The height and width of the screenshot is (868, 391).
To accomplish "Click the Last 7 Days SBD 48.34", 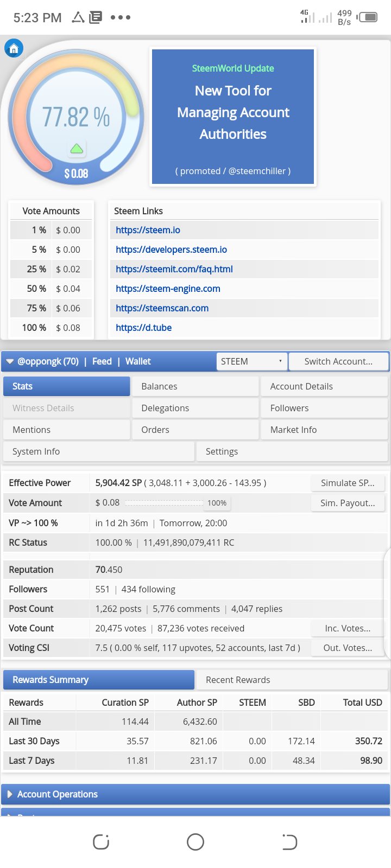I will (x=304, y=761).
